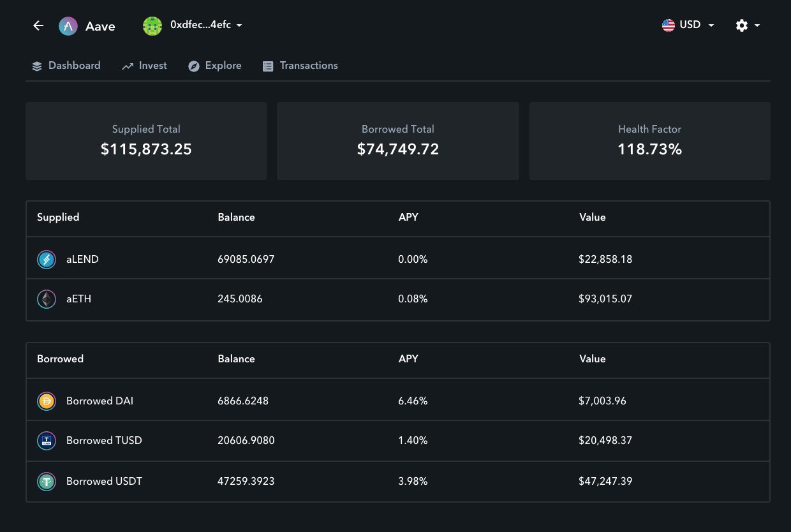Click the Borrowed table header
This screenshot has height=532, width=791.
(x=60, y=358)
